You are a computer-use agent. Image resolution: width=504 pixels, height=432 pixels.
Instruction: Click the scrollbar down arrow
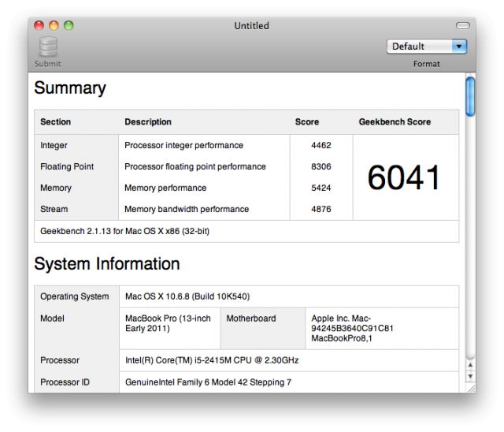(470, 376)
